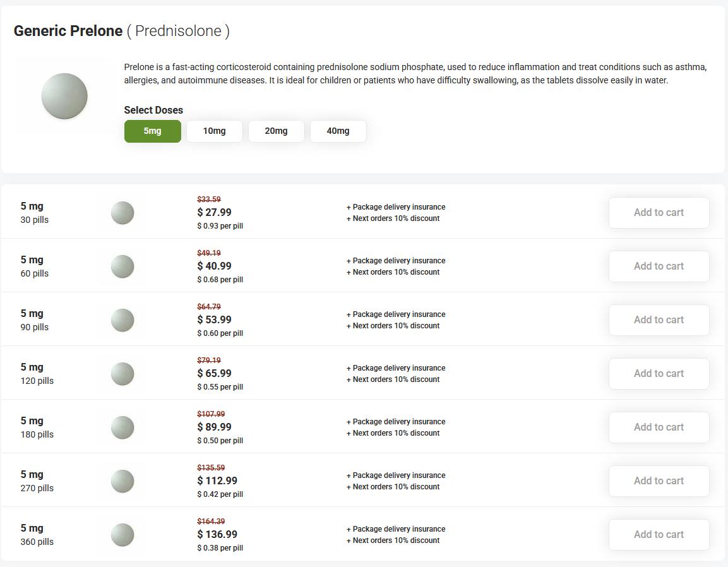Choose the 40mg dose

pyautogui.click(x=338, y=131)
